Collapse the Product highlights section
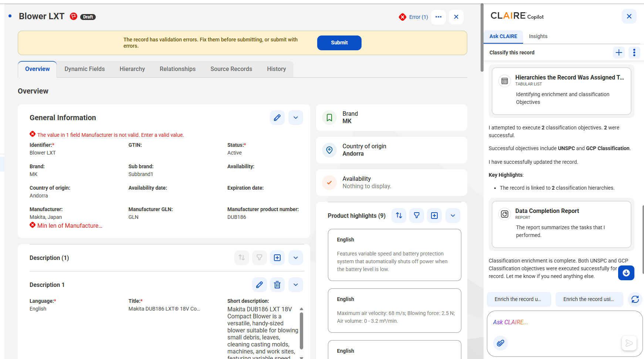The image size is (644, 359). point(453,216)
